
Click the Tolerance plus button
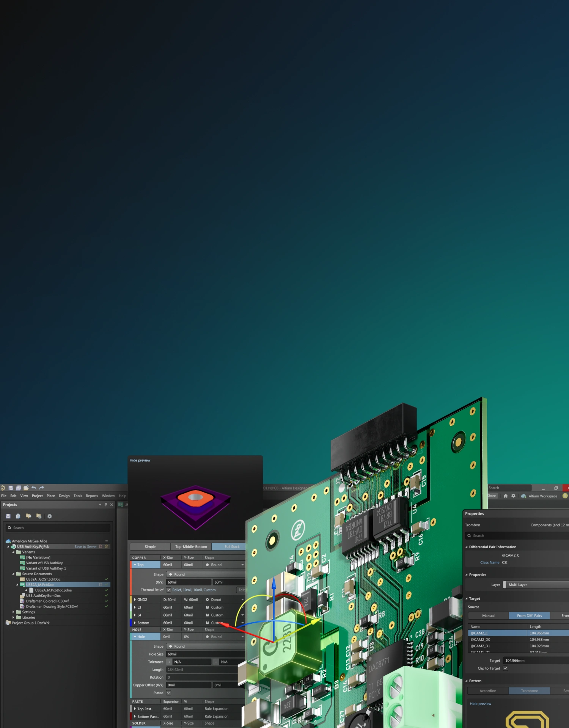(169, 662)
